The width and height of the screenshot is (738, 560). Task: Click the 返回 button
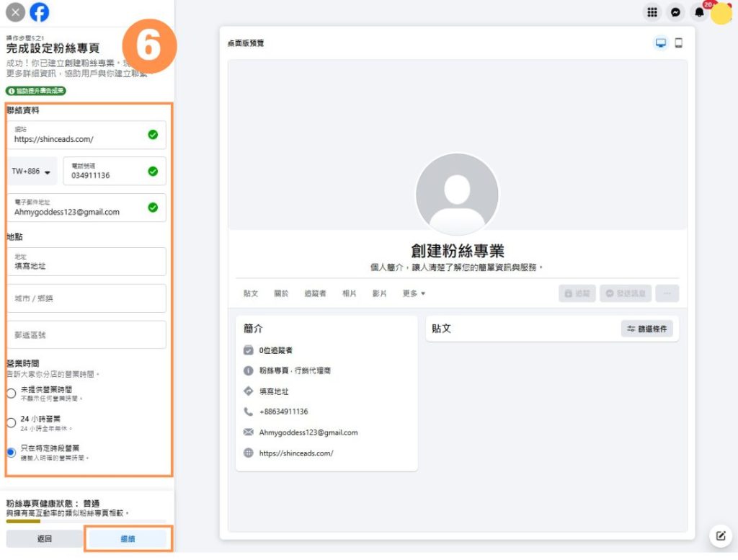[x=45, y=538]
